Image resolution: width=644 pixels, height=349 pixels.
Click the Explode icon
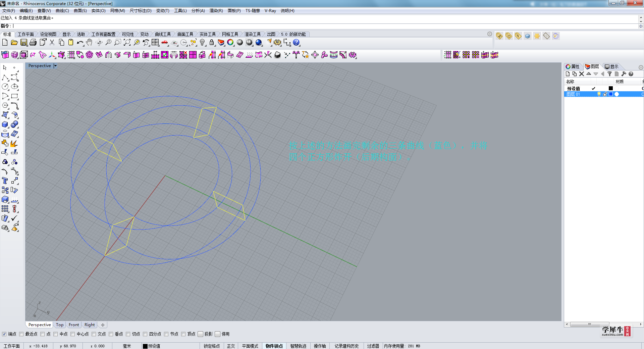coord(14,143)
